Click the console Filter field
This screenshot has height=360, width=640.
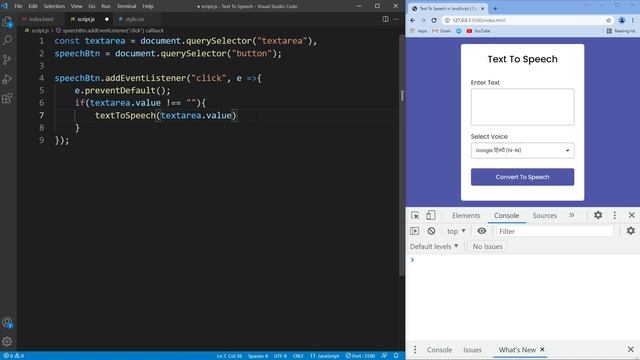tap(554, 231)
